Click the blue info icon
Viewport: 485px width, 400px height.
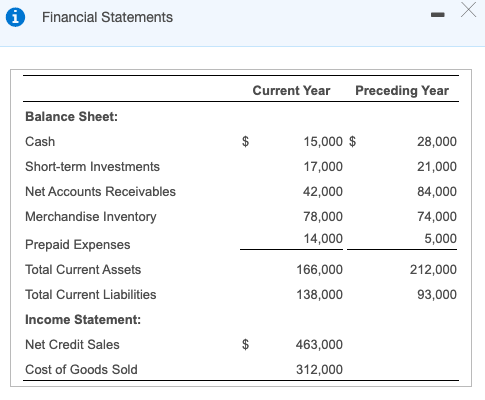tap(15, 17)
